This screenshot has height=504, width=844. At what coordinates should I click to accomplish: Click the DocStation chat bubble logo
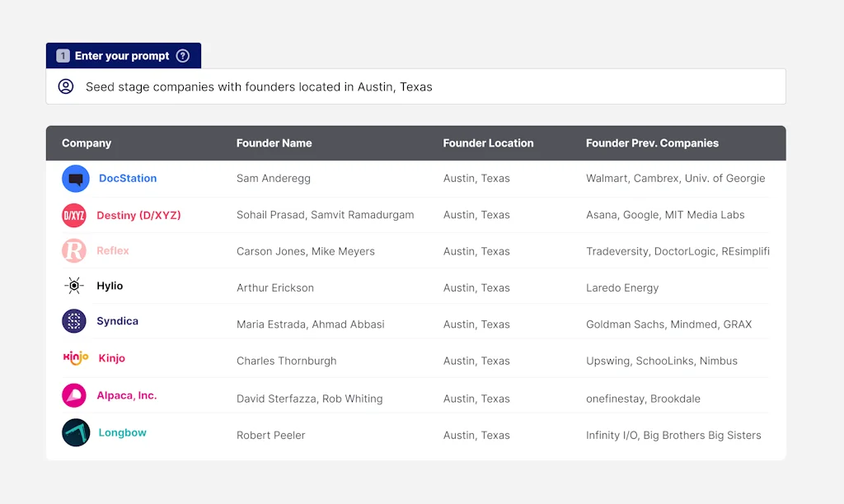point(75,179)
